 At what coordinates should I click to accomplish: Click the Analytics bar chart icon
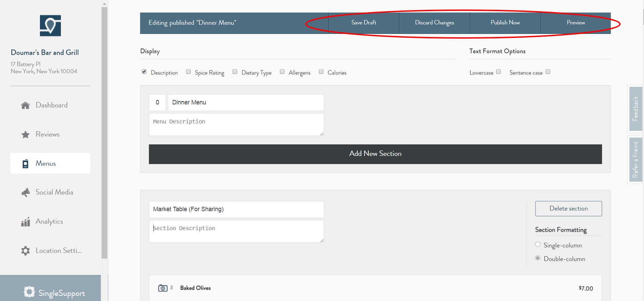(x=25, y=222)
